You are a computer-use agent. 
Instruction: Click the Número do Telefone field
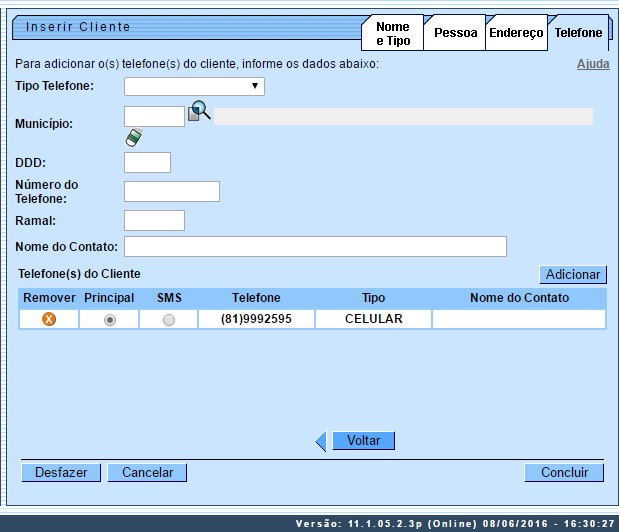tap(171, 191)
